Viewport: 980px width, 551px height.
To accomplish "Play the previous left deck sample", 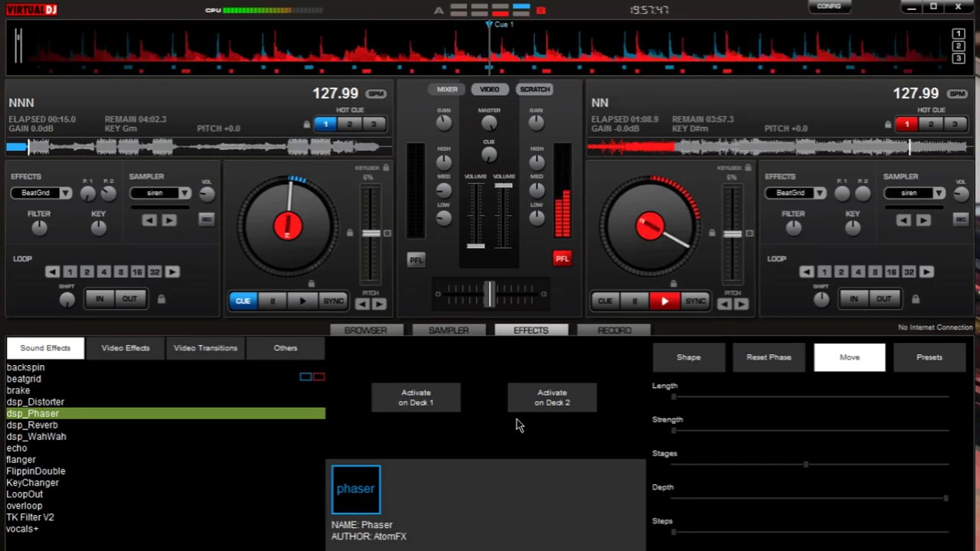I will [149, 220].
